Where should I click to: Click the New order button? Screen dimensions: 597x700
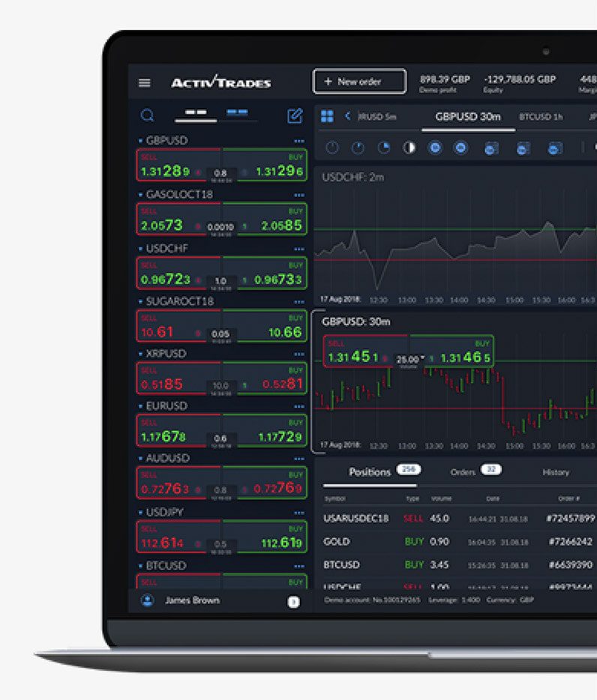[360, 81]
